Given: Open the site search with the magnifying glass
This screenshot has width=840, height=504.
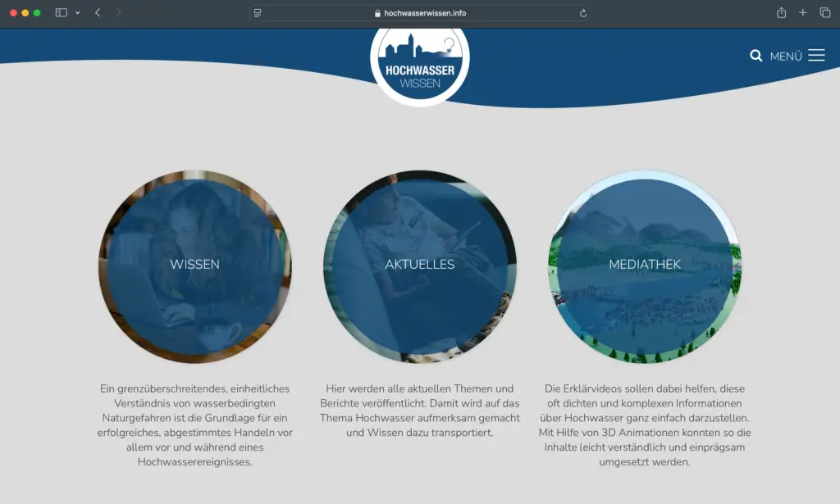Looking at the screenshot, I should point(756,56).
